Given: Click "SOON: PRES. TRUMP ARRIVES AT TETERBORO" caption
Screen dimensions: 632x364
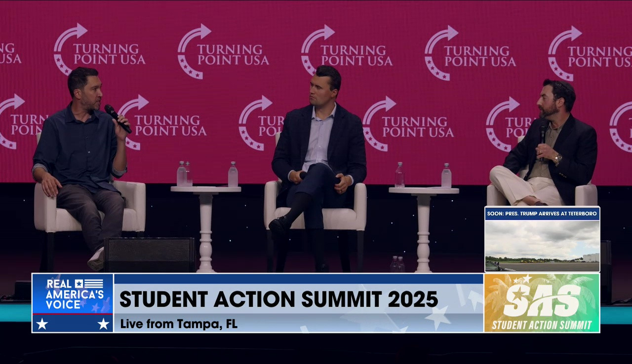Looking at the screenshot, I should coord(542,214).
